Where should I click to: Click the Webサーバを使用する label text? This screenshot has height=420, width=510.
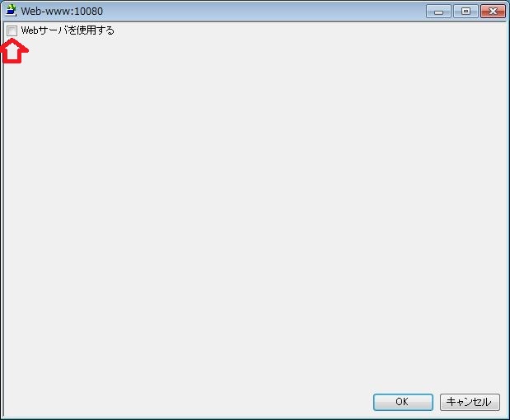(x=68, y=30)
